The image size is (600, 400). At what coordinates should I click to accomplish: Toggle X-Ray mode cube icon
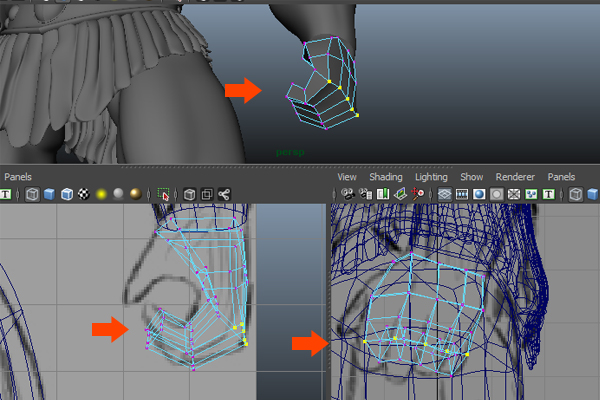click(189, 194)
